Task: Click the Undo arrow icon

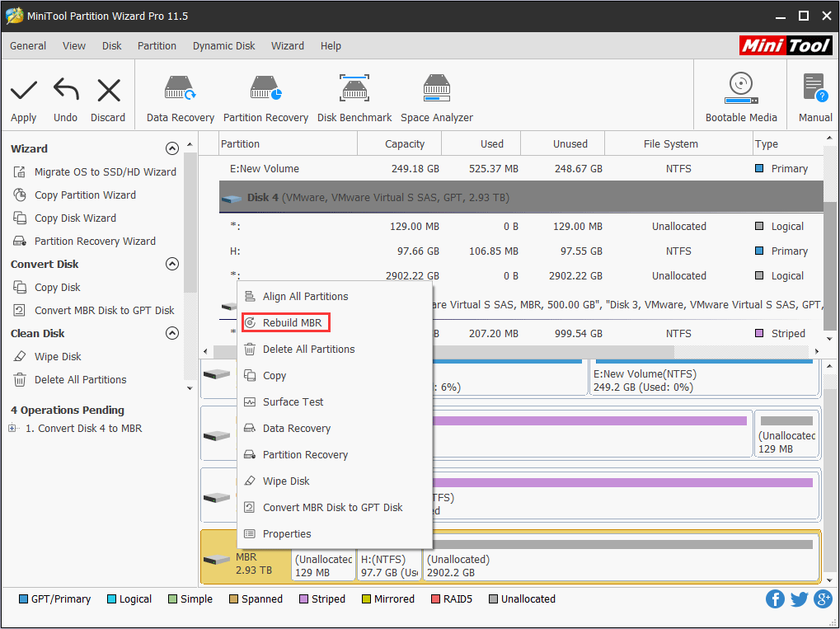Action: [66, 90]
